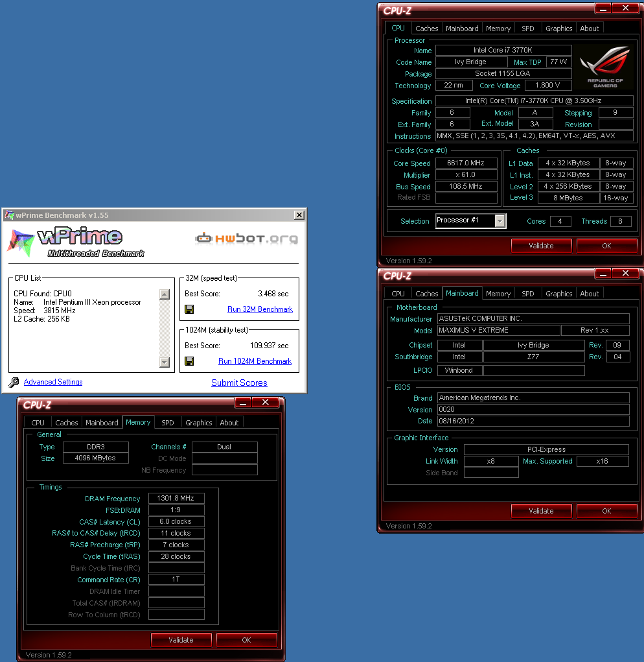
Task: Click the BIOS date 08/16/2012
Action: [x=533, y=421]
